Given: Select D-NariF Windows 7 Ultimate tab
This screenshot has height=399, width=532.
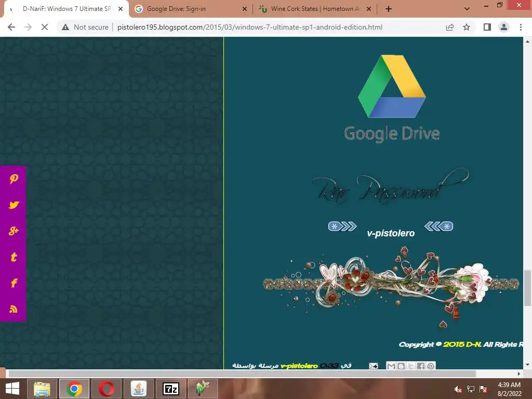Looking at the screenshot, I should pyautogui.click(x=66, y=9).
